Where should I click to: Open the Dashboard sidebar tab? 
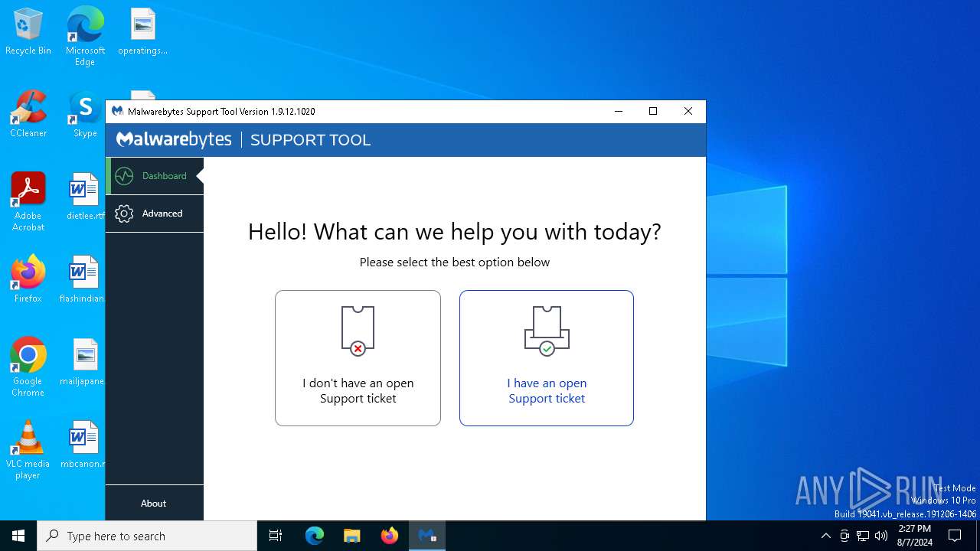(x=155, y=176)
